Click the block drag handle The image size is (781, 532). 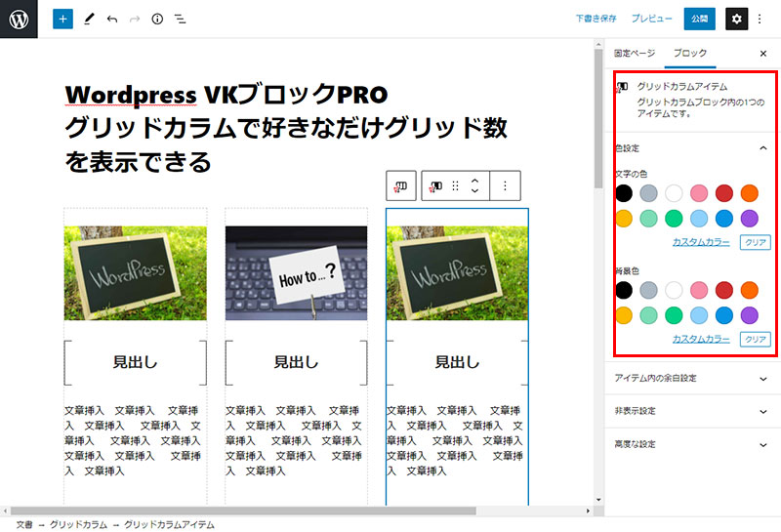point(455,185)
